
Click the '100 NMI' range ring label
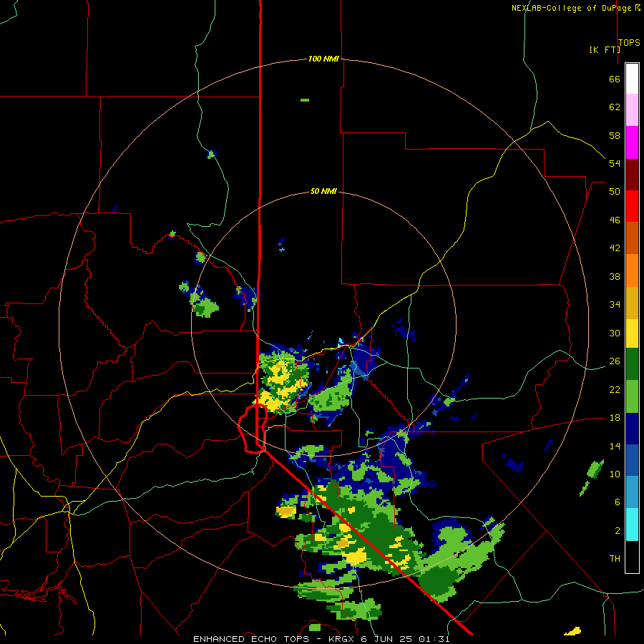coord(323,59)
